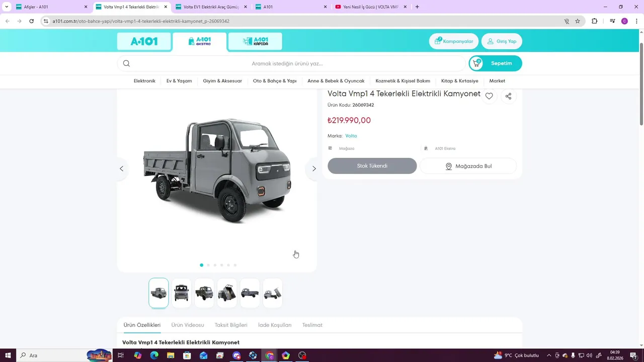The height and width of the screenshot is (362, 644).
Task: Switch to the A101 Kapıda store tab
Action: [255, 41]
